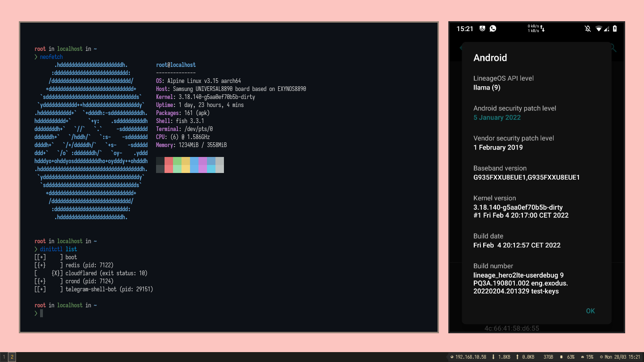Tap the 5 January 2022 security patch link

[x=497, y=117]
